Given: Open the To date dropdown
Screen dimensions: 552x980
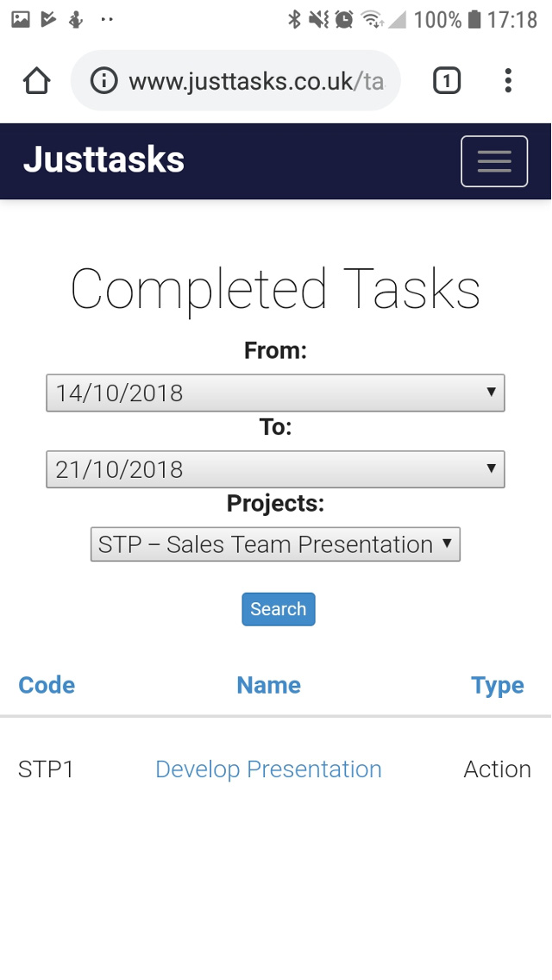Looking at the screenshot, I should (275, 469).
